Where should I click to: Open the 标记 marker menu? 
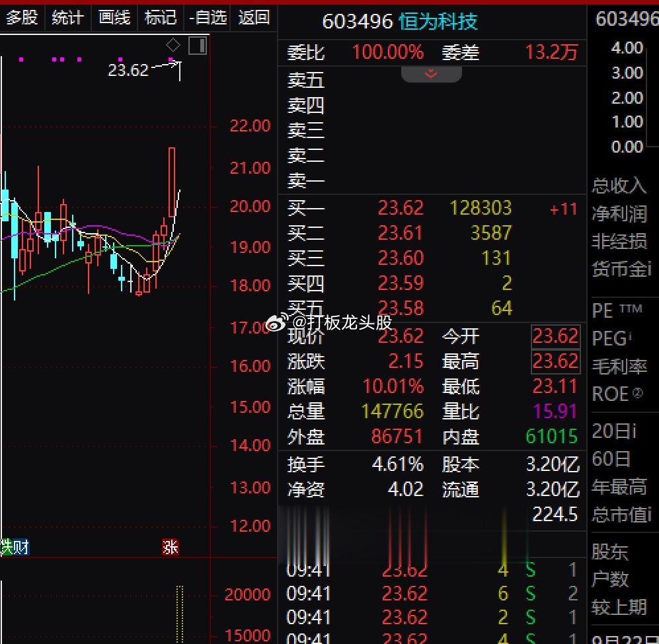coord(161,18)
